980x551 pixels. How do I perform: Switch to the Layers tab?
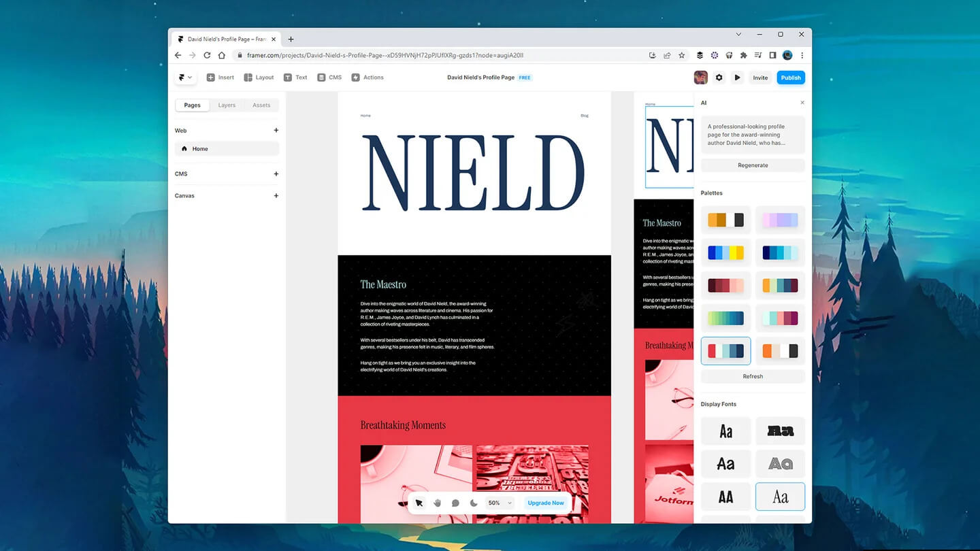tap(227, 105)
